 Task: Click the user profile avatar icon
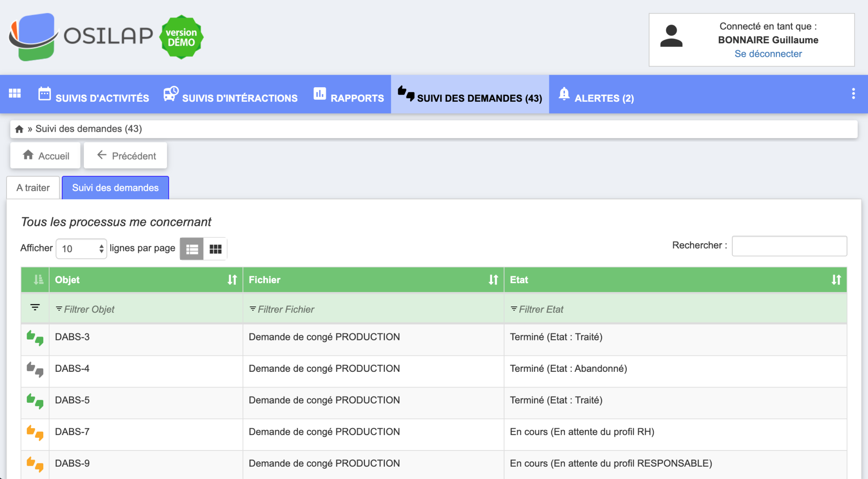click(x=671, y=36)
